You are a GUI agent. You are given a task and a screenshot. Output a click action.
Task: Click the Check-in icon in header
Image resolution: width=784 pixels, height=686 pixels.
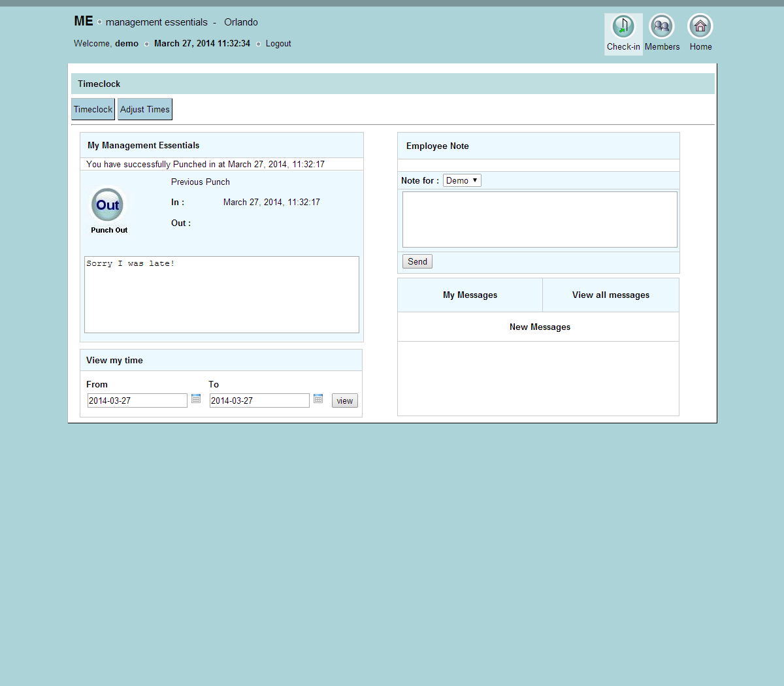coord(623,27)
